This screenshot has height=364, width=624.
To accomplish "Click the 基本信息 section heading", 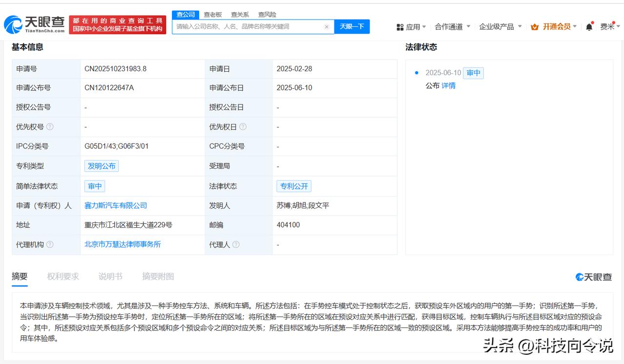I will (27, 47).
